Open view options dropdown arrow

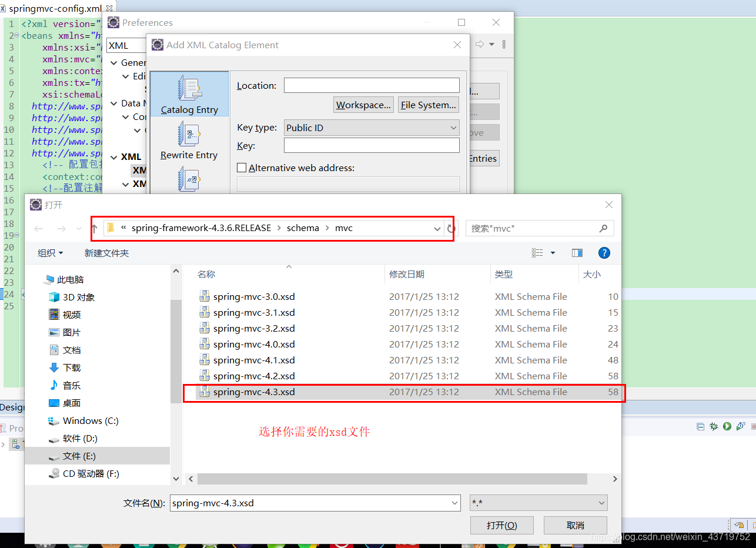553,253
